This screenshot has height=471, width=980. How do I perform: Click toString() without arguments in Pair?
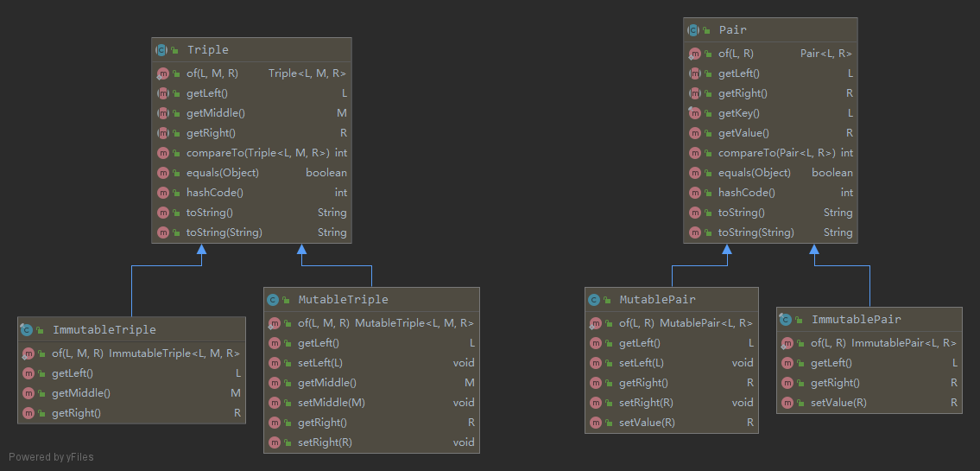[742, 213]
